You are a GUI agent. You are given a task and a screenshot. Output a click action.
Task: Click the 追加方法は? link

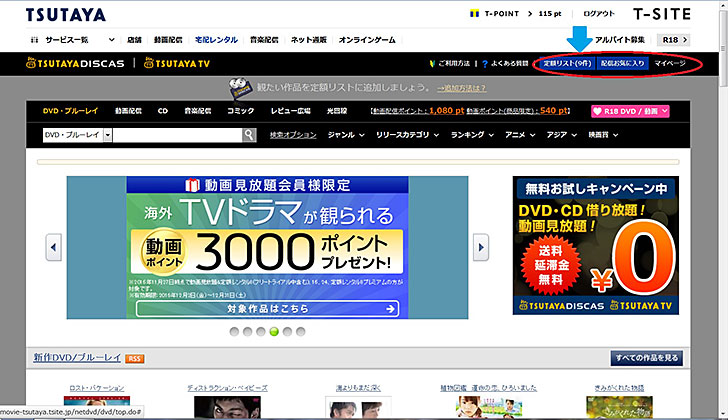pyautogui.click(x=462, y=88)
